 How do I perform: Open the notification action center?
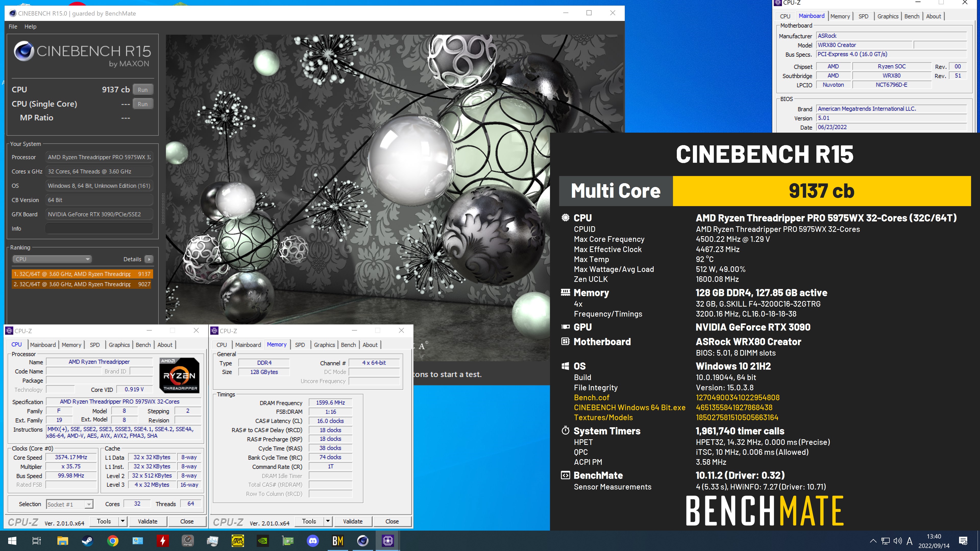pyautogui.click(x=963, y=541)
